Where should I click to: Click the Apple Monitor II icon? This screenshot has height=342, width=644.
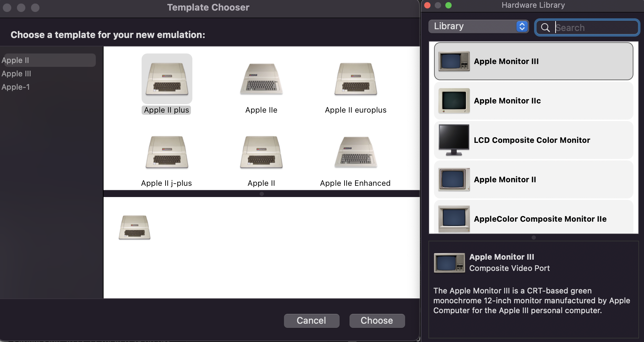coord(454,179)
